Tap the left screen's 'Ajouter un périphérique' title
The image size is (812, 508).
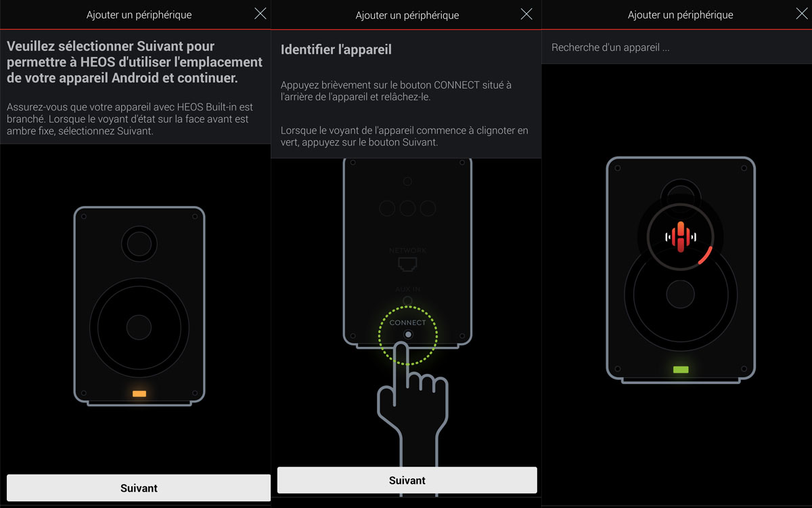(139, 14)
